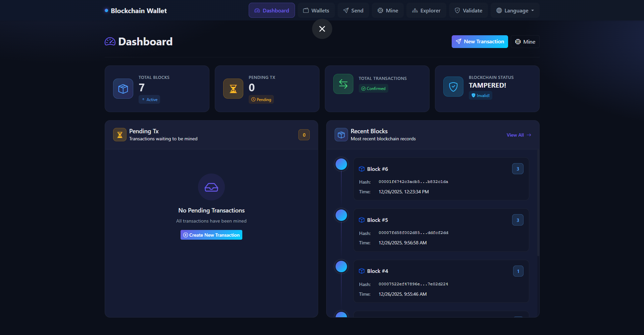Click the Blockchain Status shield icon

click(453, 86)
